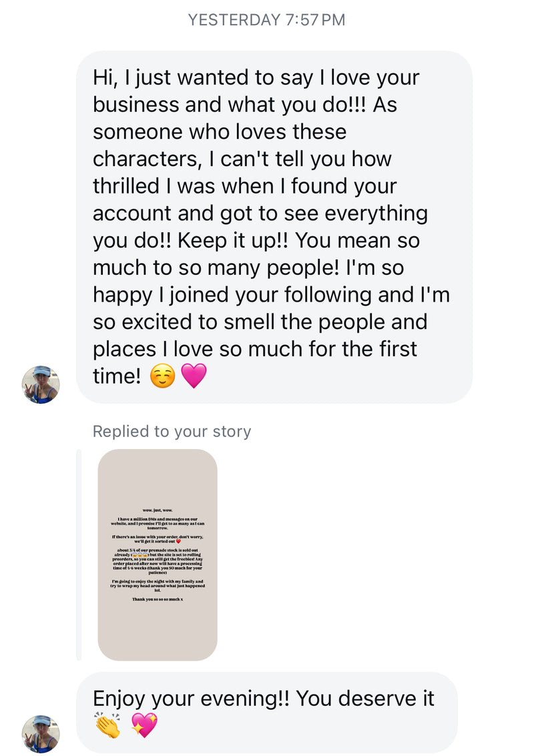The width and height of the screenshot is (534, 756).
Task: Click the "Replied to your story" label
Action: pyautogui.click(x=172, y=432)
